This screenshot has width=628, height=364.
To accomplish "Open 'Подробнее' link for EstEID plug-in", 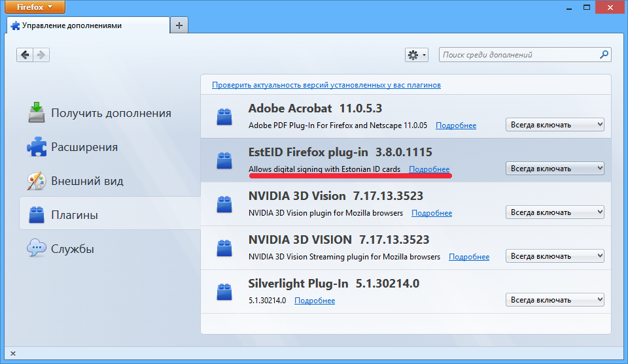I will click(429, 169).
